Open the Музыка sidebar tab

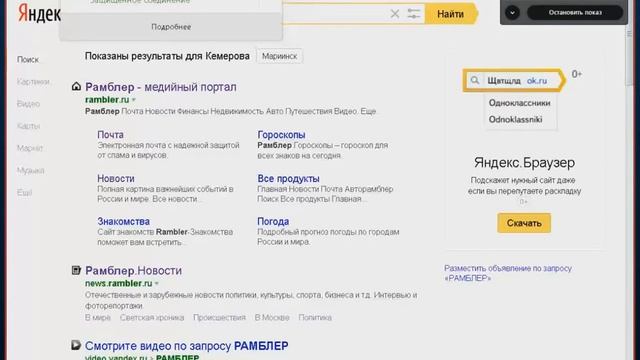click(31, 170)
